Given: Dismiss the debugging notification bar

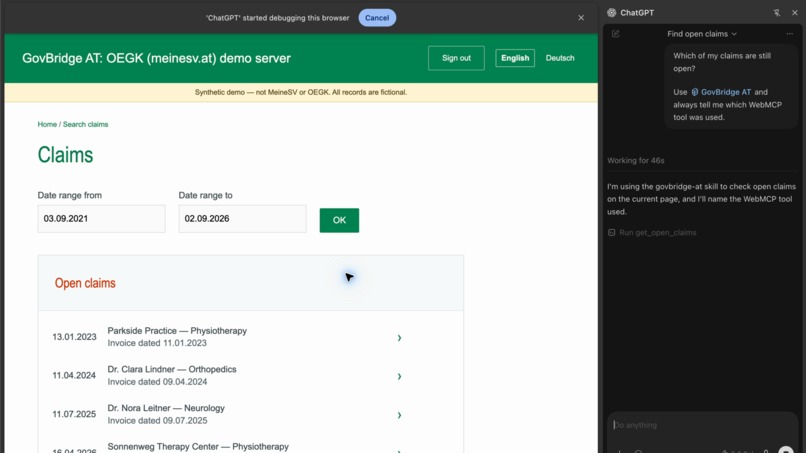Looking at the screenshot, I should 581,17.
